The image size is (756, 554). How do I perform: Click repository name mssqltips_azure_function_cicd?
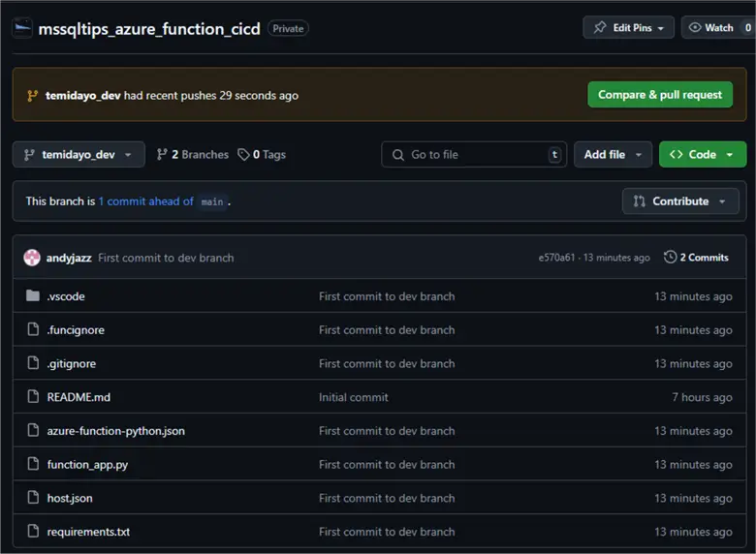[x=149, y=29]
